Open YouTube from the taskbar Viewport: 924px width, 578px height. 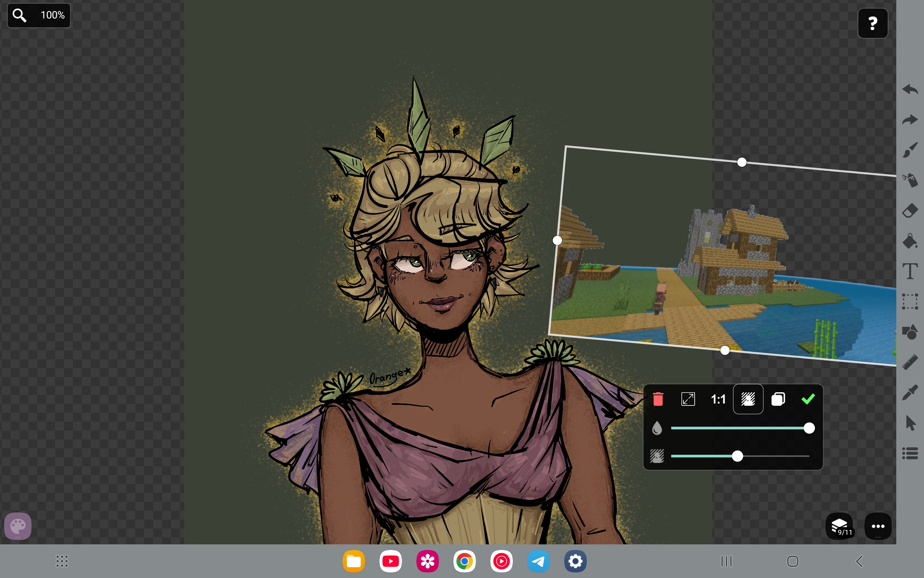point(391,561)
